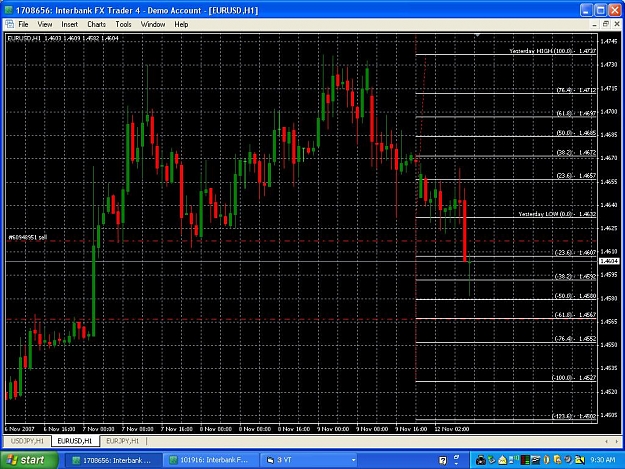Click the '(50.0) - 1.4685' Fibonacci label
The width and height of the screenshot is (625, 469).
pyautogui.click(x=576, y=133)
